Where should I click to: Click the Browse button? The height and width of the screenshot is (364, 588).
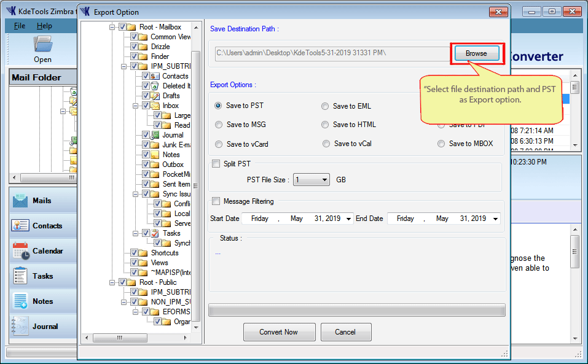(x=477, y=53)
